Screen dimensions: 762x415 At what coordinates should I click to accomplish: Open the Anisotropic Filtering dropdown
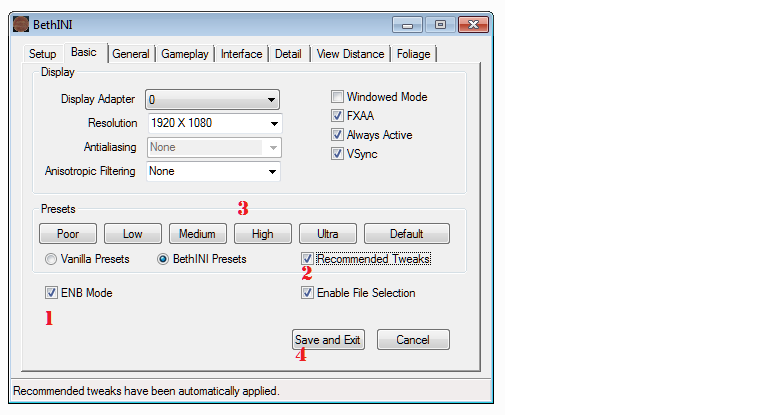pyautogui.click(x=213, y=171)
